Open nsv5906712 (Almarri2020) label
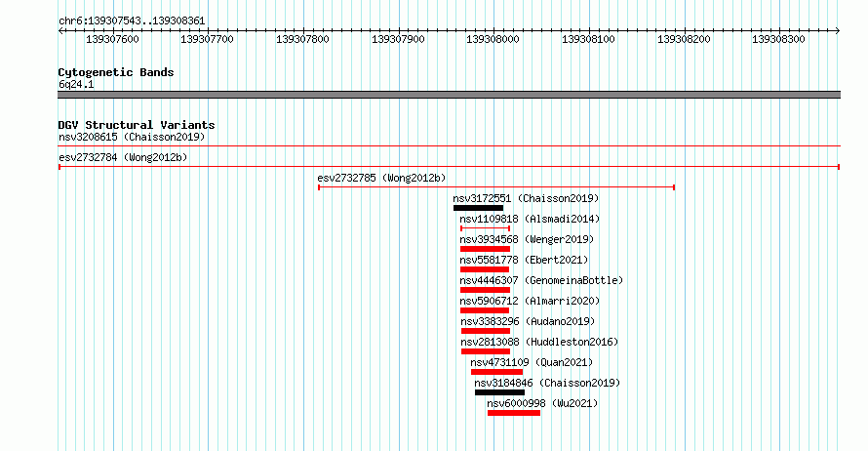 tap(530, 301)
